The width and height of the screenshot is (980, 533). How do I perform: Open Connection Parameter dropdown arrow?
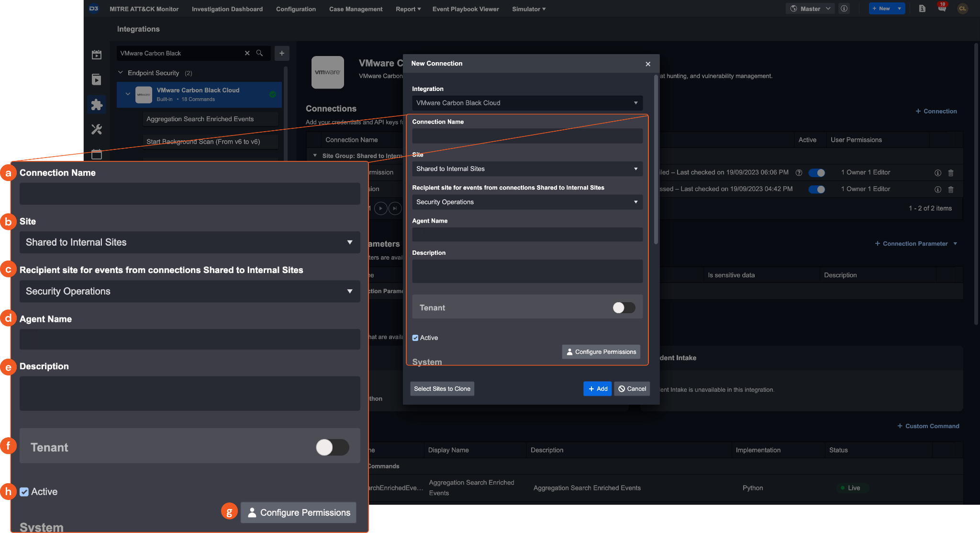pyautogui.click(x=955, y=244)
